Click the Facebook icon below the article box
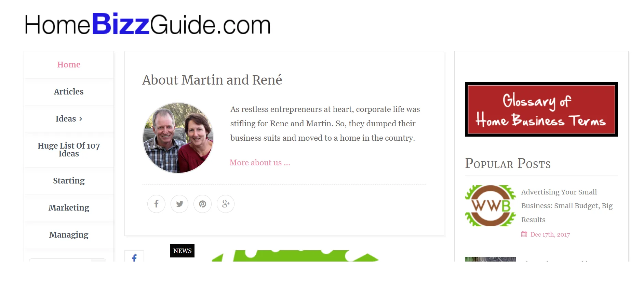The width and height of the screenshot is (644, 291). [134, 258]
